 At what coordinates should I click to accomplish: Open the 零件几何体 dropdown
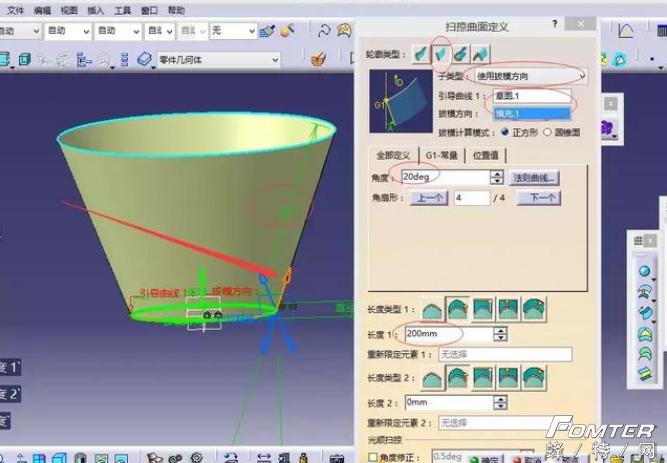(x=219, y=60)
